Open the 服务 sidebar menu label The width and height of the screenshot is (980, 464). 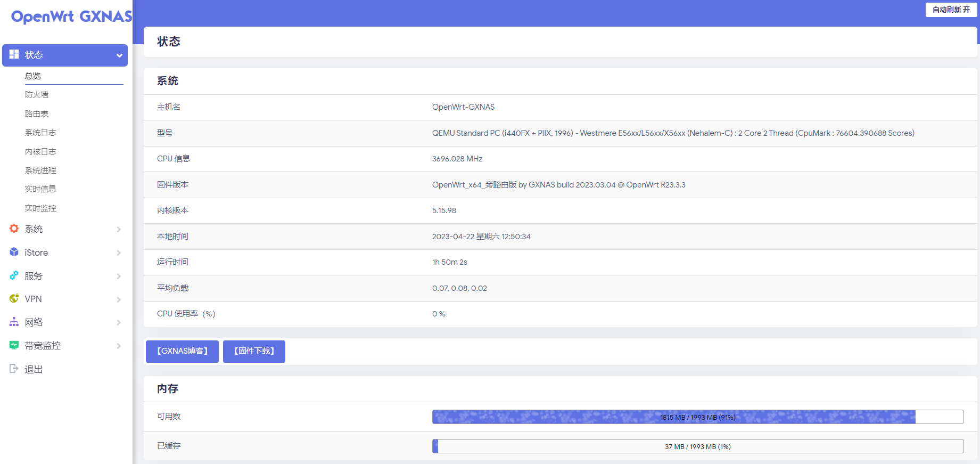coord(34,275)
